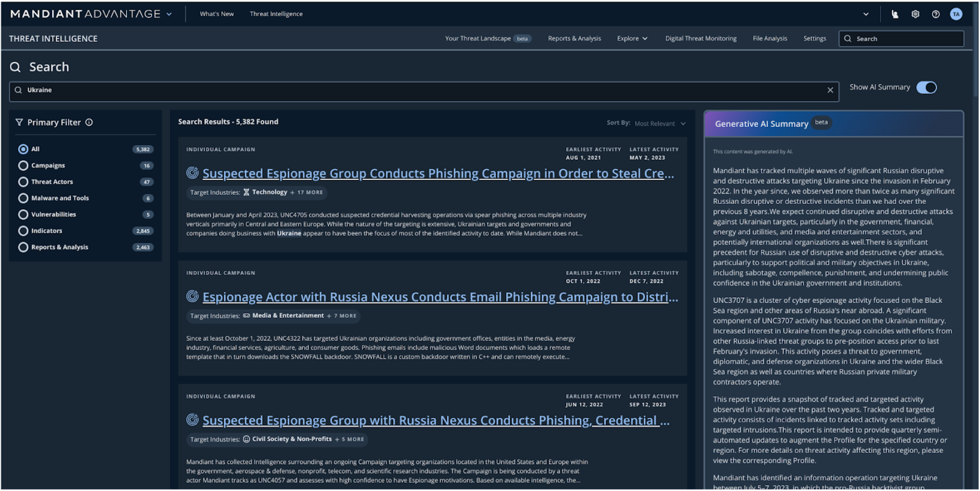Open Settings in the navigation bar
Viewport: 980px width, 491px height.
(x=815, y=39)
